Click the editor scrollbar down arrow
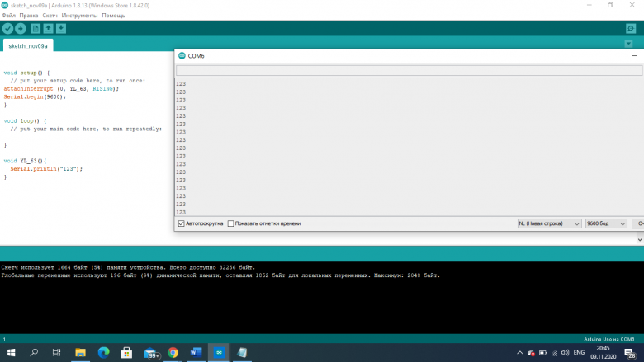Screen dimensions: 644x362 [640, 240]
